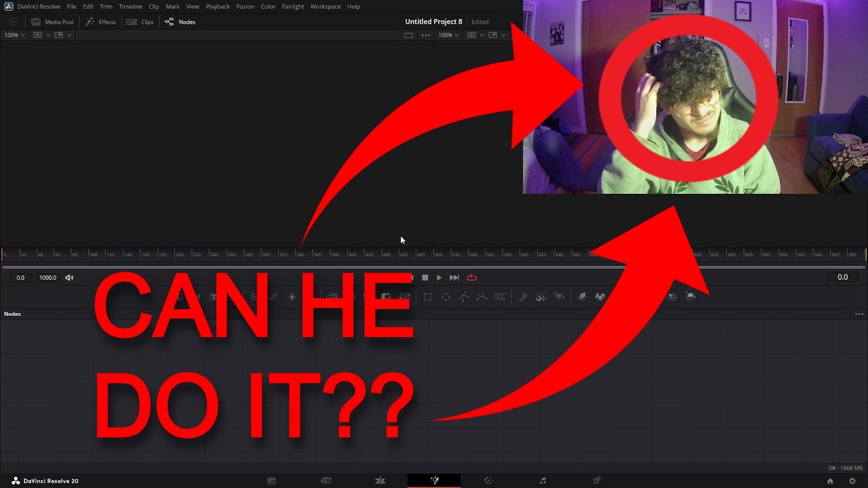Open the Fairlight menu
Image resolution: width=868 pixels, height=488 pixels.
[x=293, y=6]
